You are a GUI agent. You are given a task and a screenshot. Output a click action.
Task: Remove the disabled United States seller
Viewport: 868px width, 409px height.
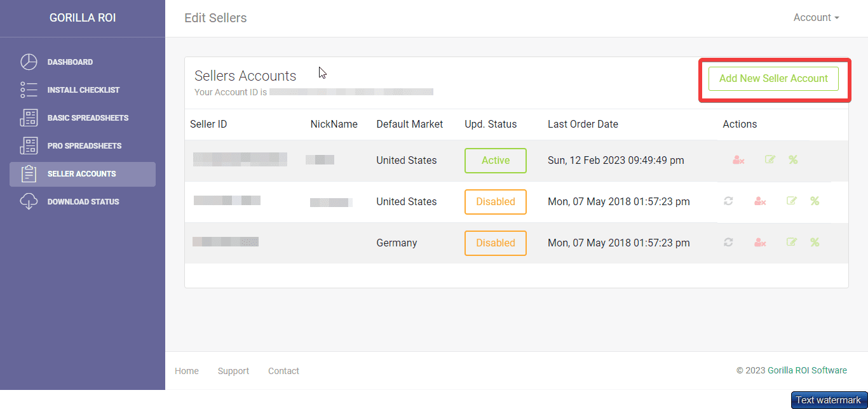coord(760,201)
